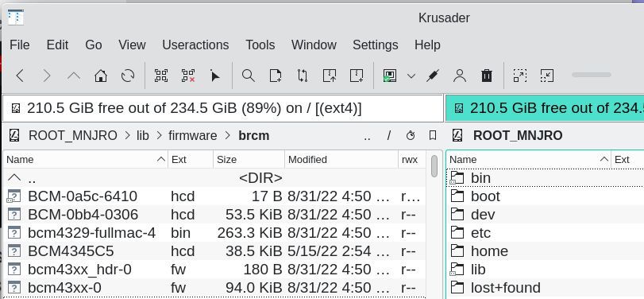
Task: Click the plug connector icon in the toolbar
Action: point(433,76)
